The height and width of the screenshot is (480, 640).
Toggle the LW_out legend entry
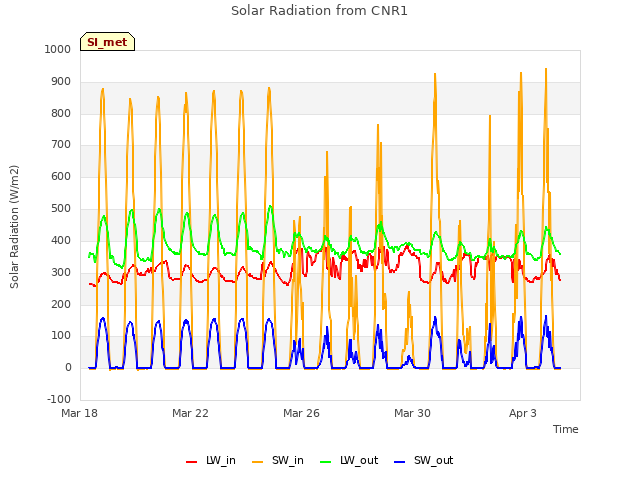[x=349, y=460]
